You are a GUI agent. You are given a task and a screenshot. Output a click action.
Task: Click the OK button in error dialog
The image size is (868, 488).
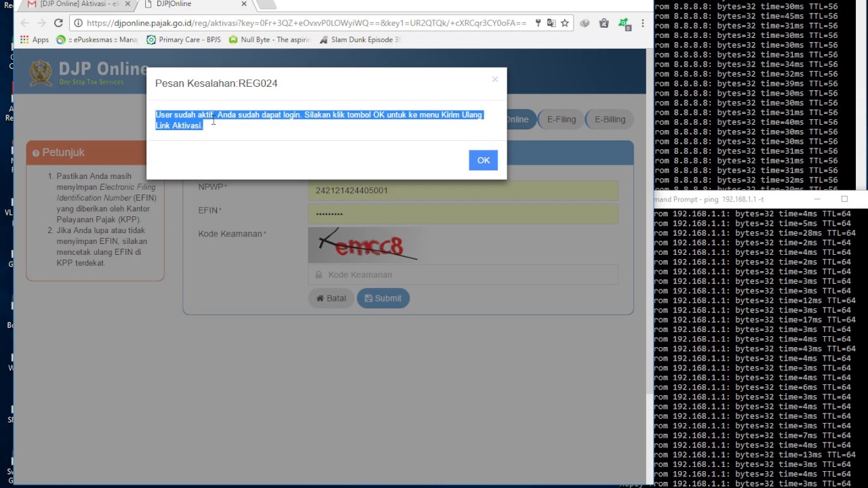click(x=483, y=160)
